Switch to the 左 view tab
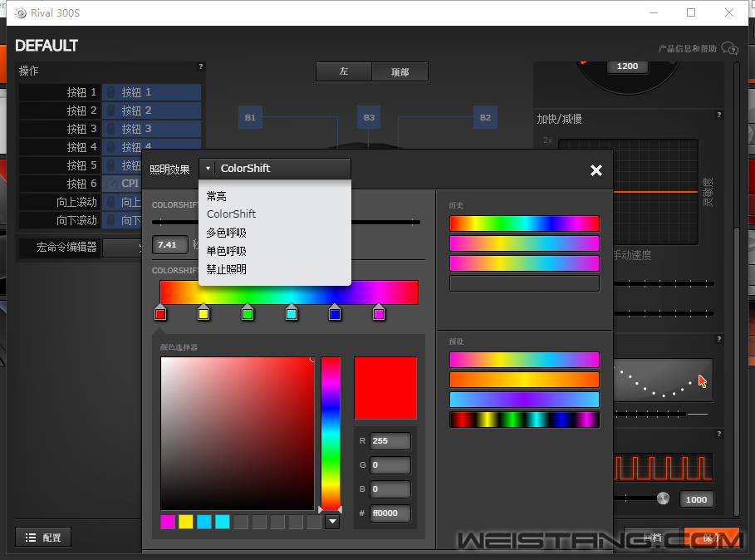 (344, 71)
